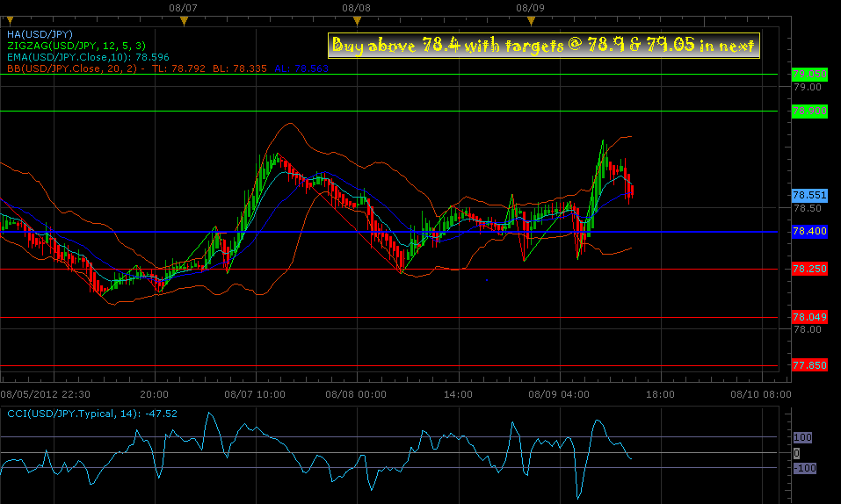Click the 77.850 red price level label

[809, 365]
